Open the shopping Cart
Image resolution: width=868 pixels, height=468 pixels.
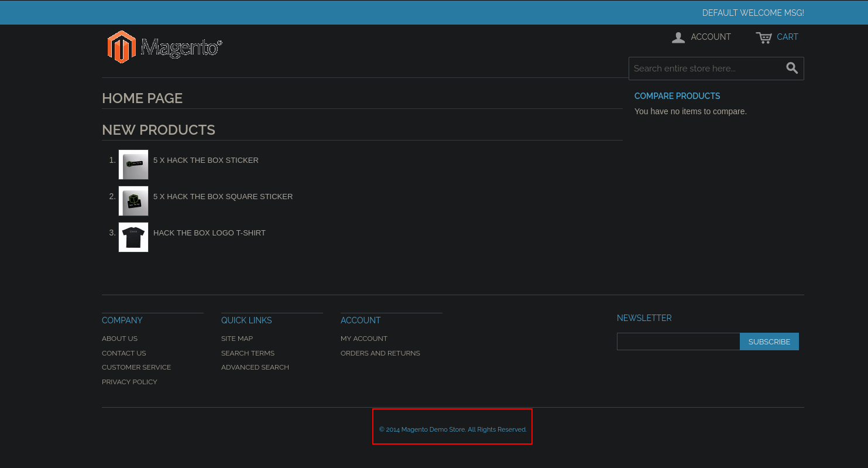pyautogui.click(x=777, y=37)
